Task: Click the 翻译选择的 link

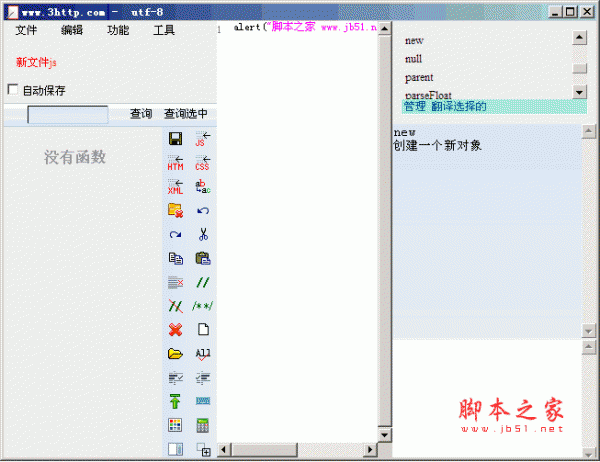Action: [458, 106]
